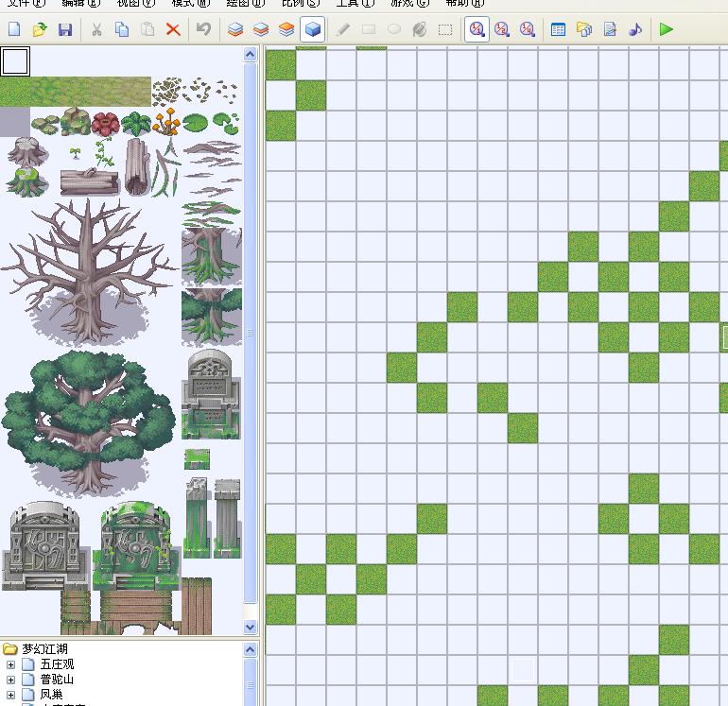Image resolution: width=728 pixels, height=706 pixels.
Task: Expand the 五庄观 map node
Action: pyautogui.click(x=10, y=664)
